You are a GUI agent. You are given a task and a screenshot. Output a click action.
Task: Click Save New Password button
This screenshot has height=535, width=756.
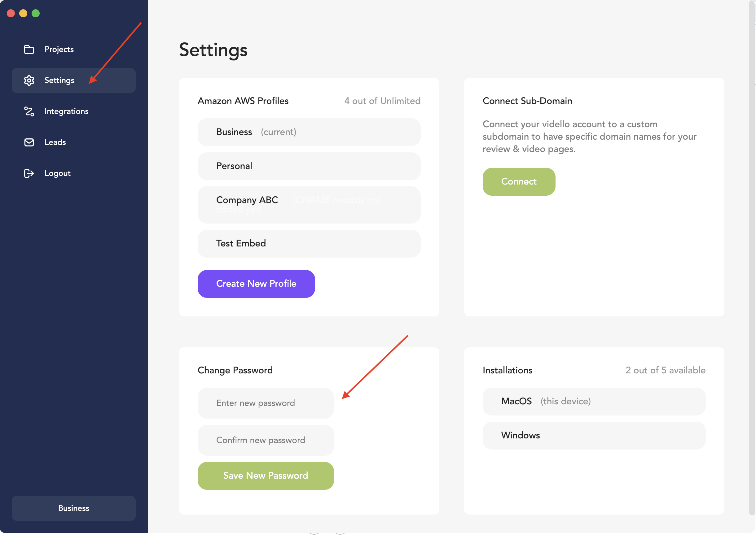[x=266, y=476]
